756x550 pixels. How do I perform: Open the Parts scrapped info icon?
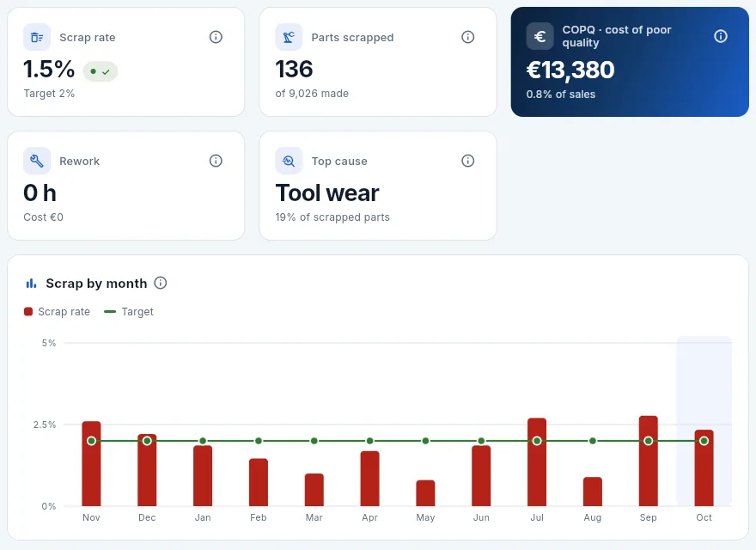(x=467, y=37)
